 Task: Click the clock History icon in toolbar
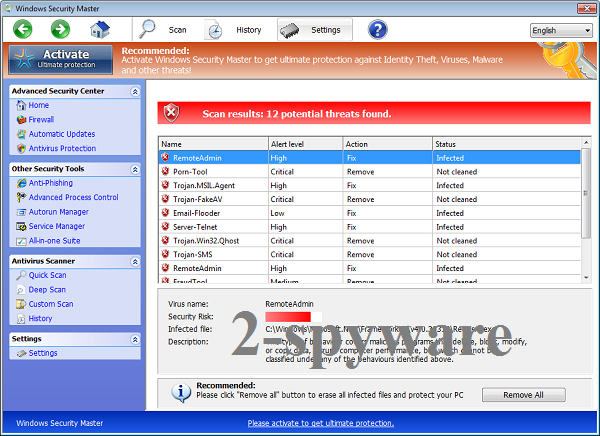click(x=215, y=30)
